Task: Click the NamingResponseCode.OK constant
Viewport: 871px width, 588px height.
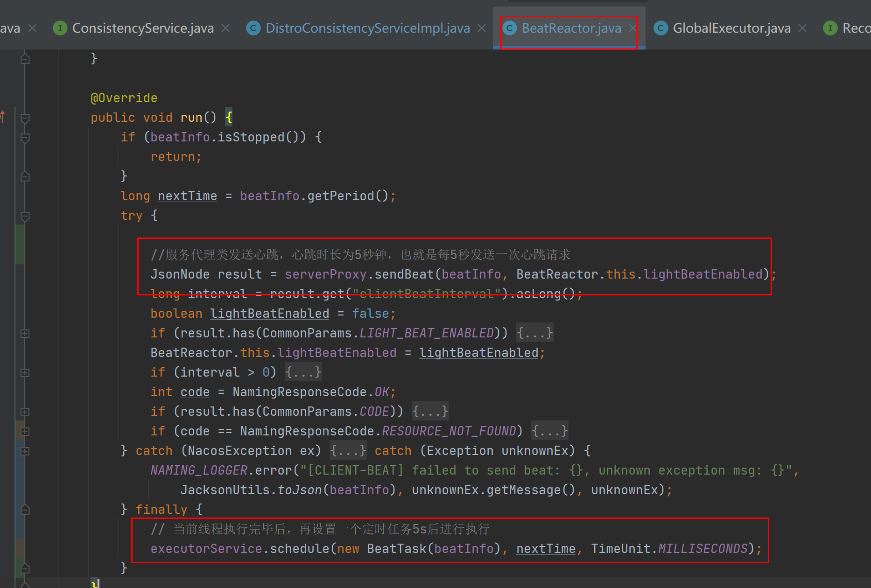Action: pos(311,392)
